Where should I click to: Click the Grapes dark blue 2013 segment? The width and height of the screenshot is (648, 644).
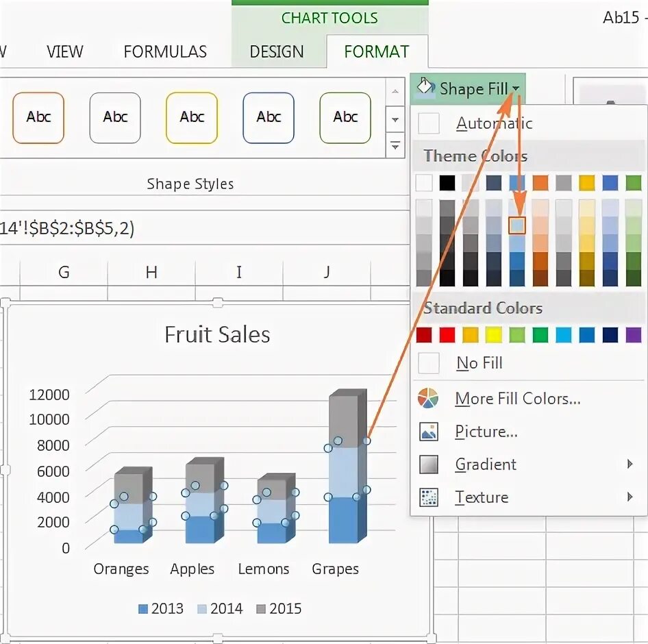(343, 520)
